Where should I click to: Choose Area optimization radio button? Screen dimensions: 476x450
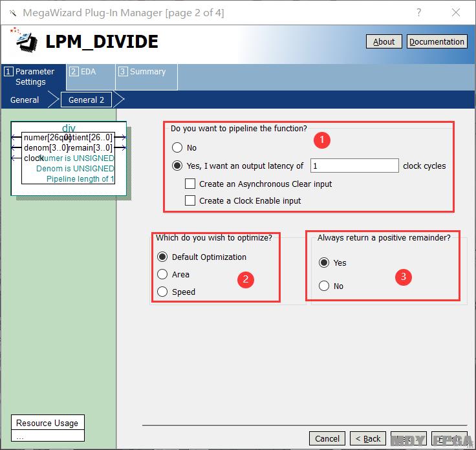pos(162,274)
